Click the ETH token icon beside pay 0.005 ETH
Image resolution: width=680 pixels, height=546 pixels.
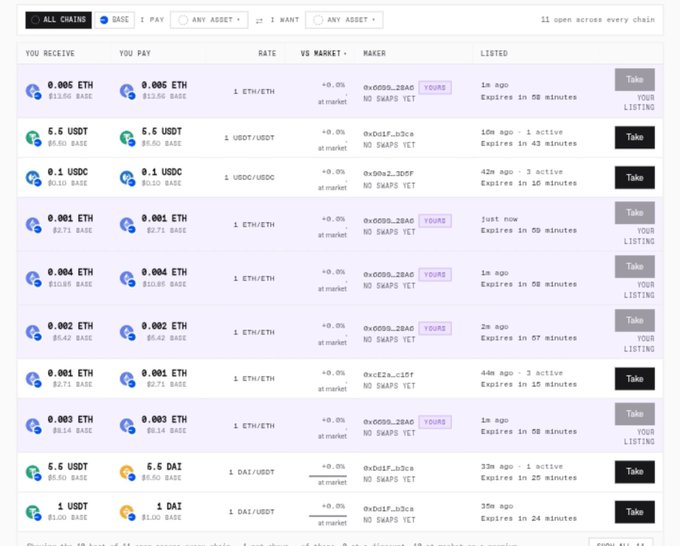(x=127, y=92)
